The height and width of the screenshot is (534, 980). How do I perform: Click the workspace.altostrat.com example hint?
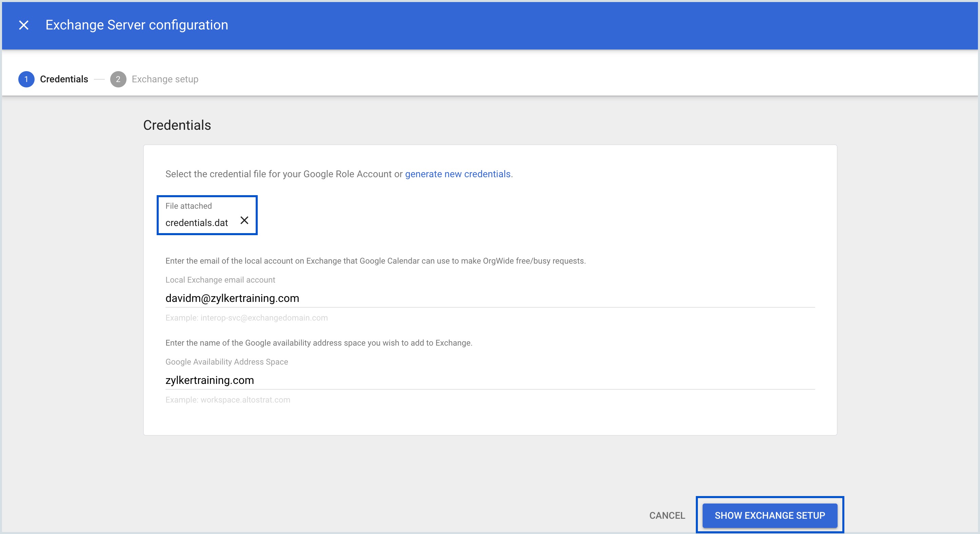(x=228, y=400)
